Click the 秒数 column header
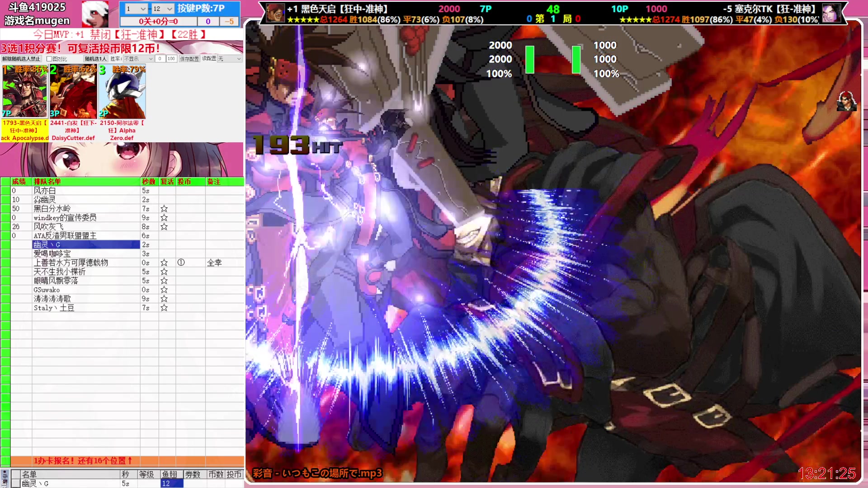This screenshot has height=488, width=868. coord(149,181)
